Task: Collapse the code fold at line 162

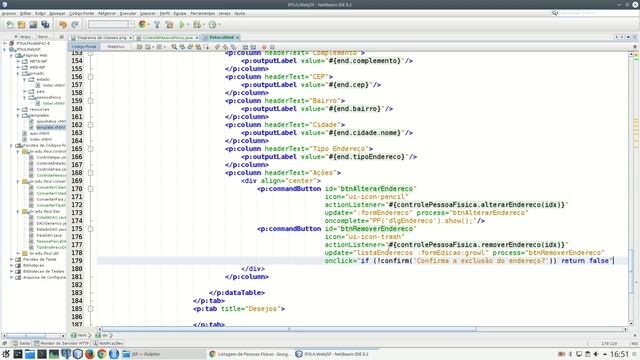Action: coord(90,125)
